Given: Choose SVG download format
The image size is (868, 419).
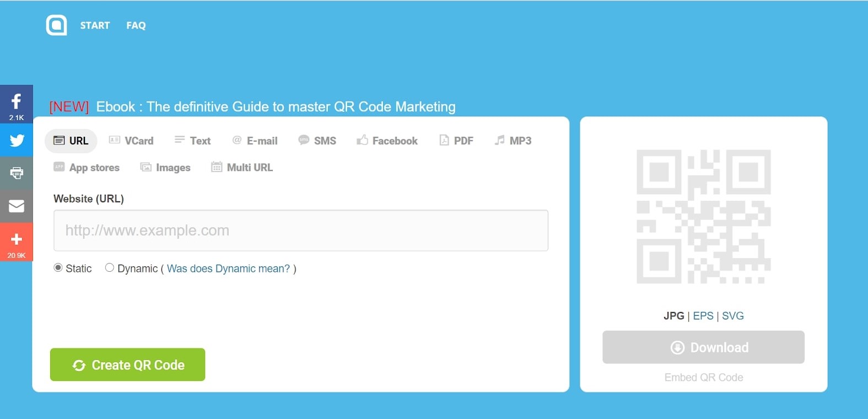Looking at the screenshot, I should coord(732,316).
